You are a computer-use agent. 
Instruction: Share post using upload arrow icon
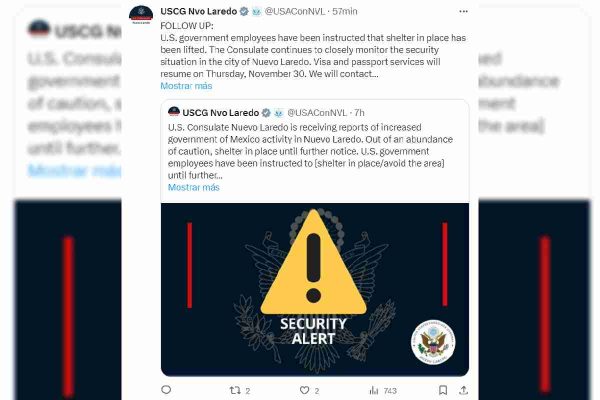(463, 390)
